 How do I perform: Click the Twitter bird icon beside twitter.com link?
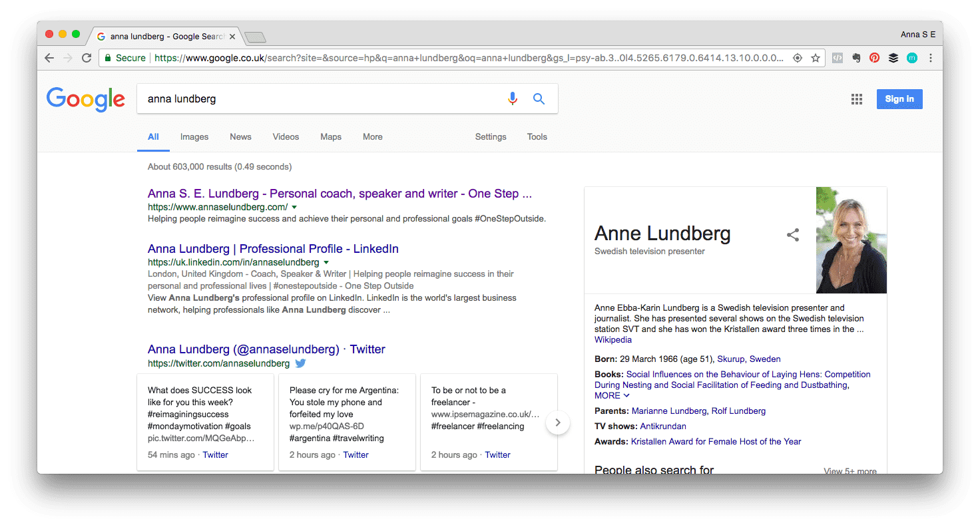coord(300,363)
